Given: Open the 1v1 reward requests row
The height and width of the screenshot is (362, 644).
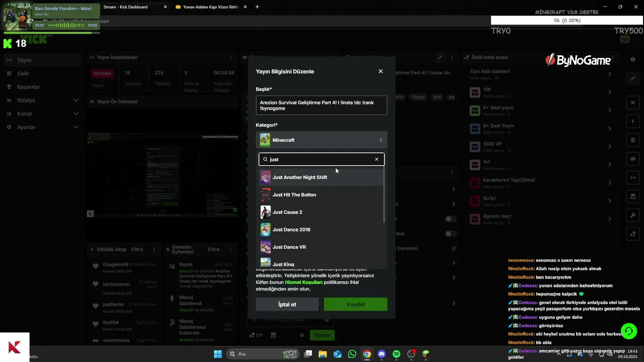Looking at the screenshot, I should (x=541, y=165).
